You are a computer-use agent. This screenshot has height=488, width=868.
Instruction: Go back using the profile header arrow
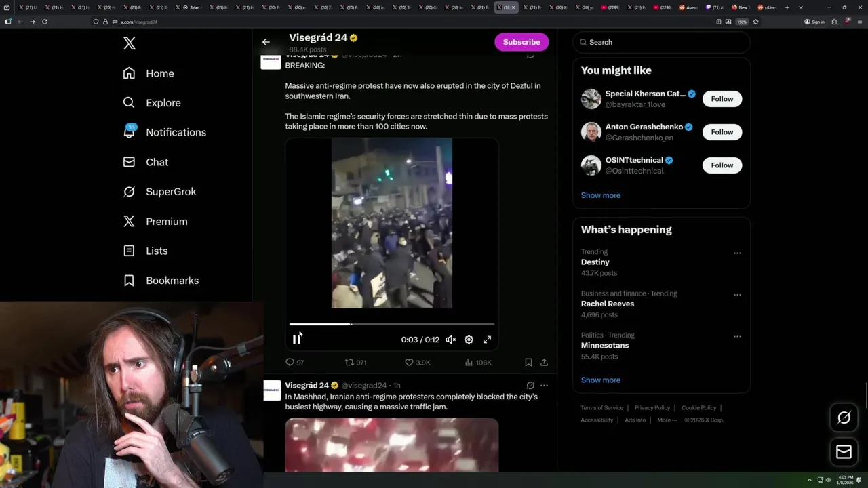click(x=266, y=42)
